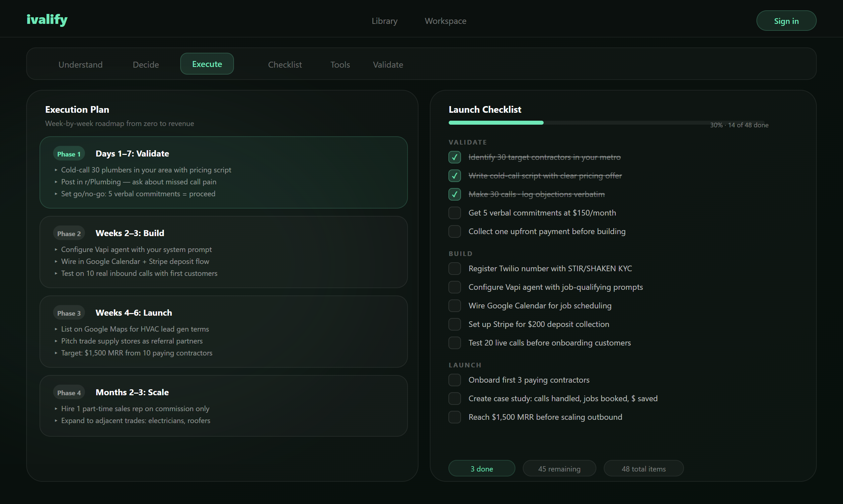Check 'Create case study' item

pos(454,399)
